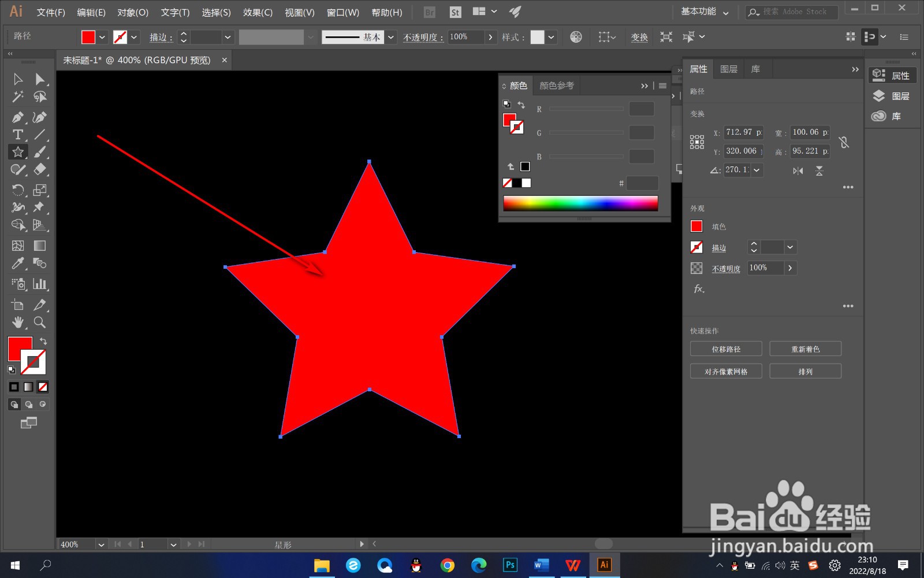The width and height of the screenshot is (924, 578).
Task: Reset default fill and stroke in toolbox
Action: click(x=12, y=369)
